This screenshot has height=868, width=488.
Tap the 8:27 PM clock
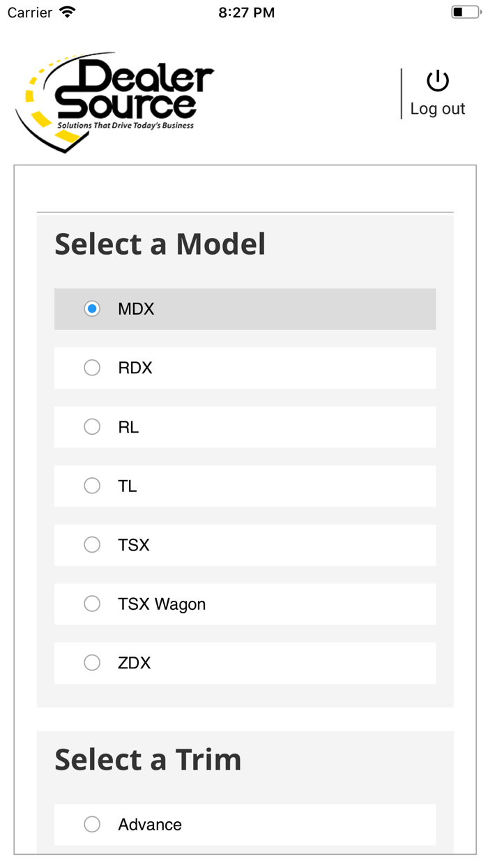pos(246,13)
